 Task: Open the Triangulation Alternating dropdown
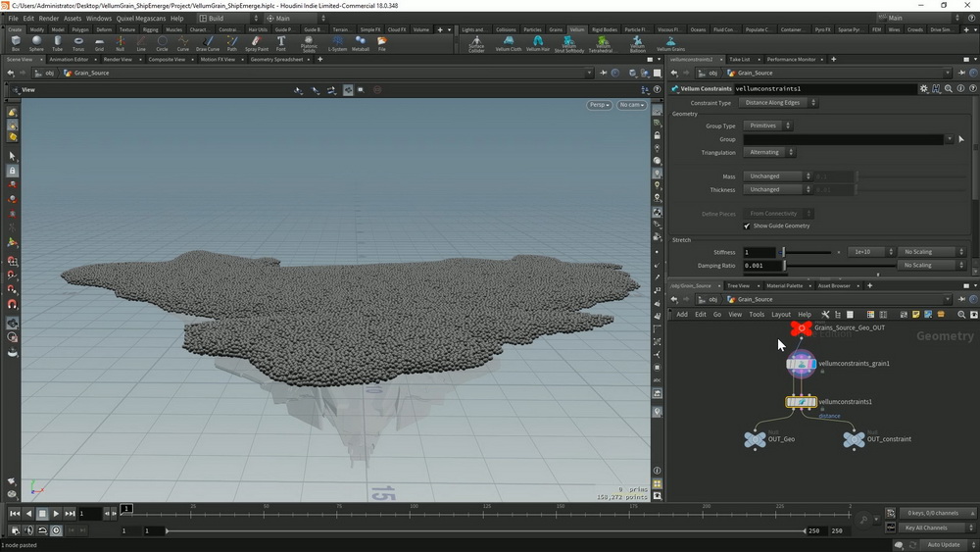click(x=768, y=152)
